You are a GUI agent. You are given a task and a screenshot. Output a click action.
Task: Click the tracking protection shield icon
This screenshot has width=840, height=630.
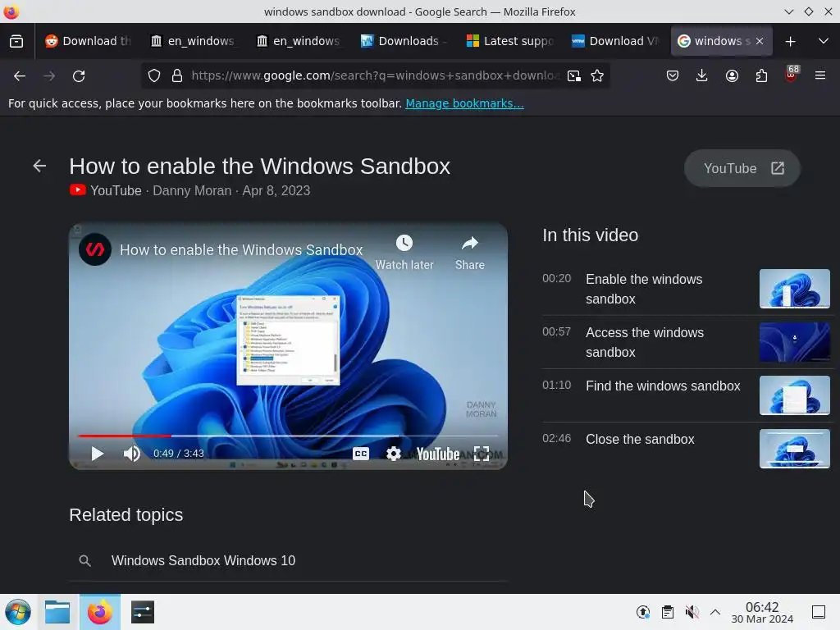coord(154,76)
